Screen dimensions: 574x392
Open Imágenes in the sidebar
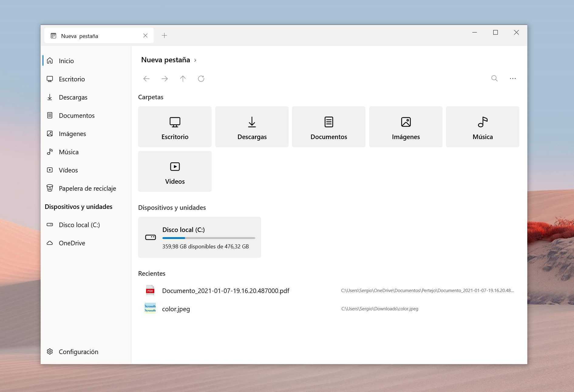pos(86,134)
